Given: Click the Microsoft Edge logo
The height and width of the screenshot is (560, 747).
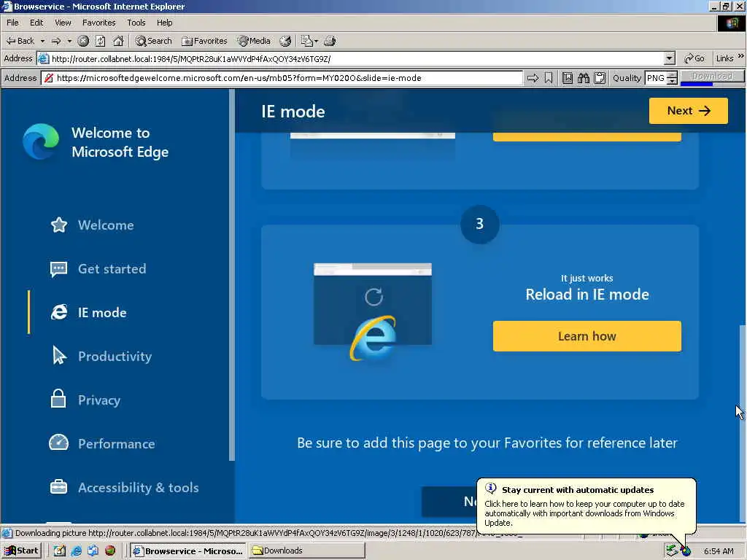Looking at the screenshot, I should (41, 141).
